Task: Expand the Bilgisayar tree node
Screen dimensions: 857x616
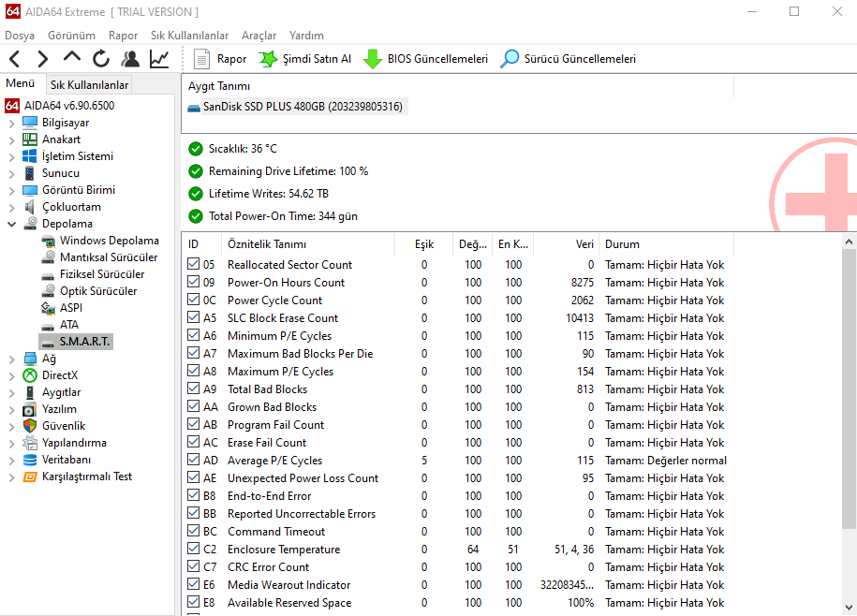Action: click(11, 123)
